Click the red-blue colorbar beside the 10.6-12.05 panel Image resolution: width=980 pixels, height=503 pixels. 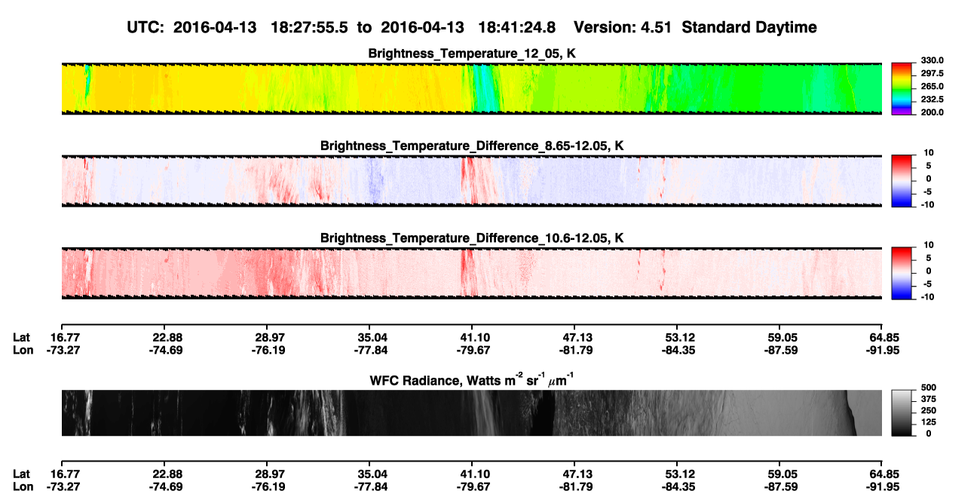[x=902, y=273]
